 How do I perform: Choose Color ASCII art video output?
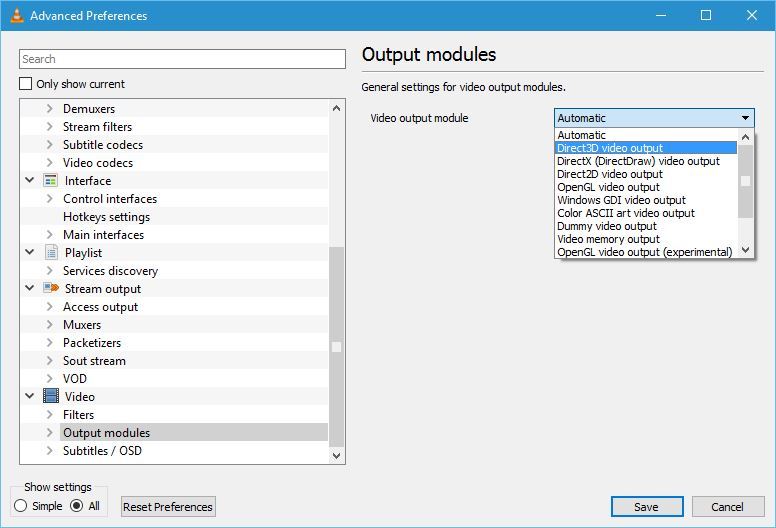pyautogui.click(x=646, y=213)
